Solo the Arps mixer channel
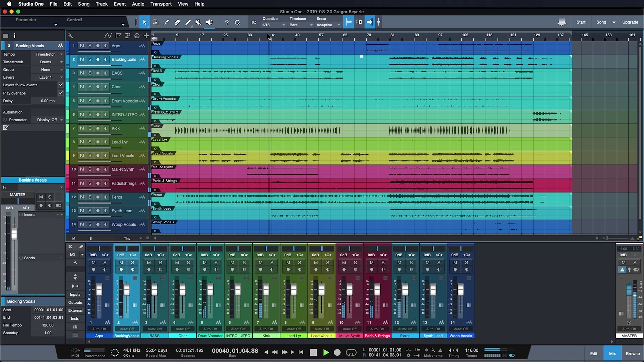 105,263
